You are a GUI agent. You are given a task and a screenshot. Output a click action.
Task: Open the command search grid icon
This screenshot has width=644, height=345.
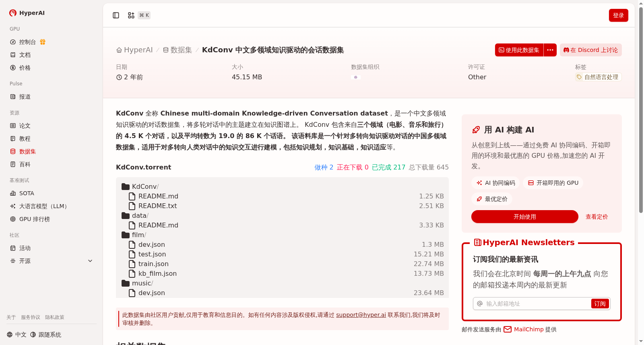[131, 15]
